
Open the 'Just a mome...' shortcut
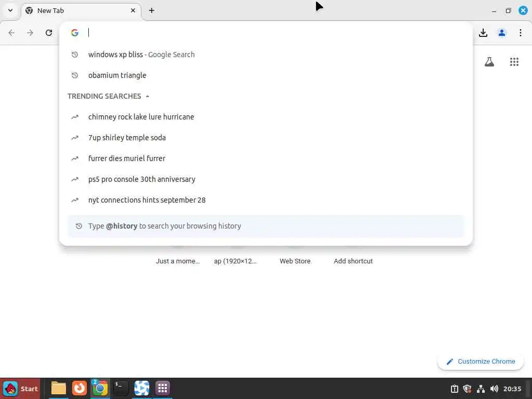pos(178,261)
